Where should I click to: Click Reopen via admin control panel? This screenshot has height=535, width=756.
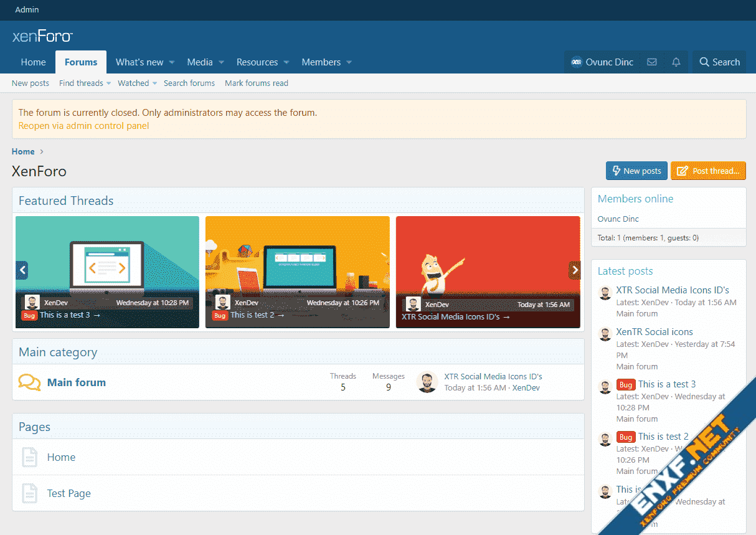pyautogui.click(x=83, y=126)
